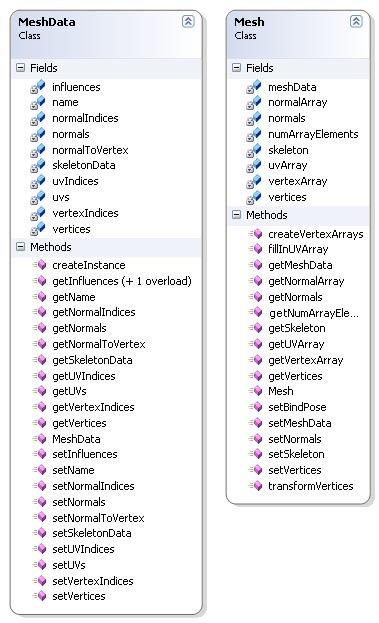Click the method icon beside setSkeletonData

tap(40, 533)
